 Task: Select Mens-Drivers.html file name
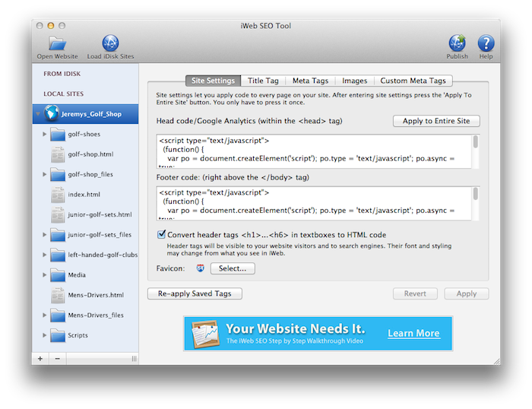[x=96, y=295]
